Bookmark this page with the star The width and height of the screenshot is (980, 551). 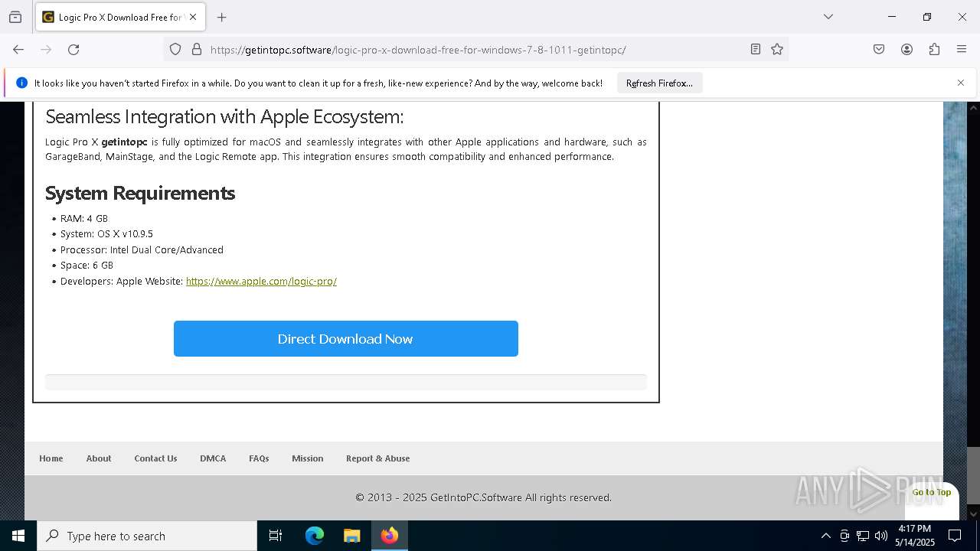[777, 50]
